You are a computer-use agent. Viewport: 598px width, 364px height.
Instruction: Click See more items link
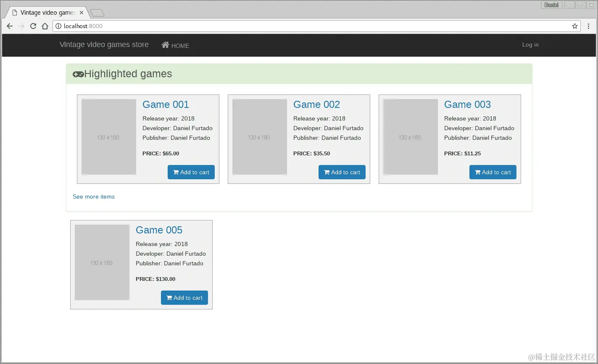point(94,196)
